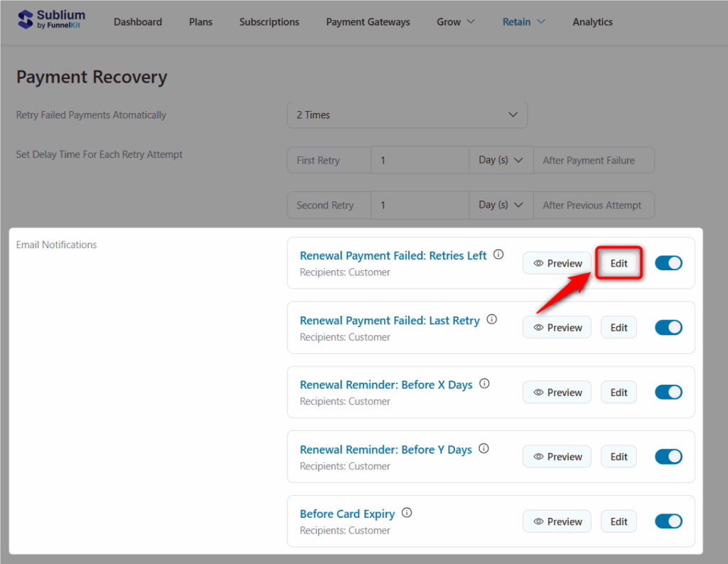The width and height of the screenshot is (728, 564).
Task: Disable the Before Card Expiry email
Action: coord(668,521)
